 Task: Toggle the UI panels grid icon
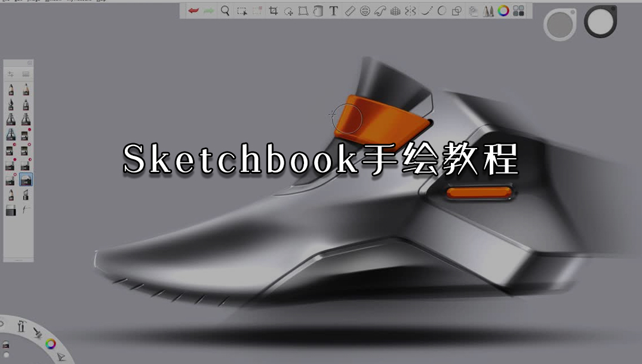518,11
